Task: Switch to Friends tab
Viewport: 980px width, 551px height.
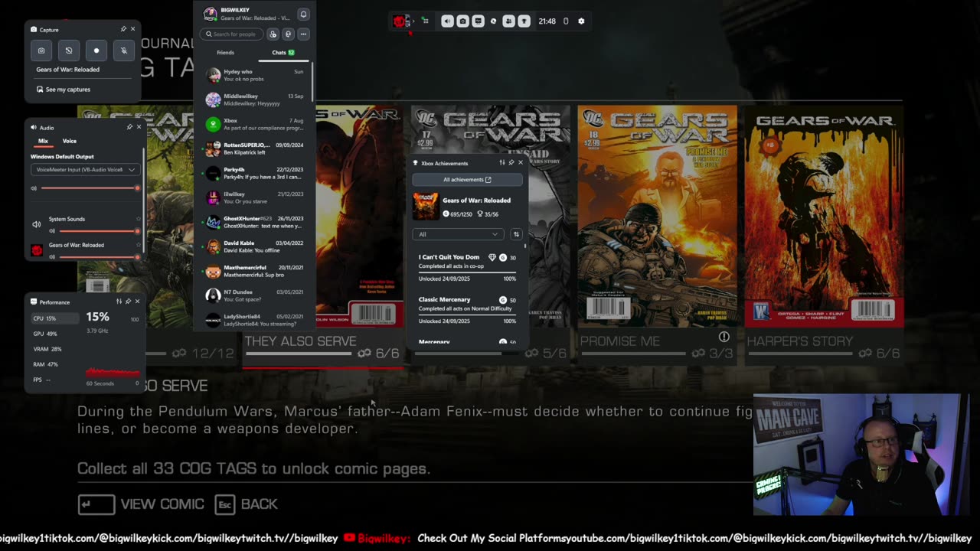Action: tap(225, 53)
